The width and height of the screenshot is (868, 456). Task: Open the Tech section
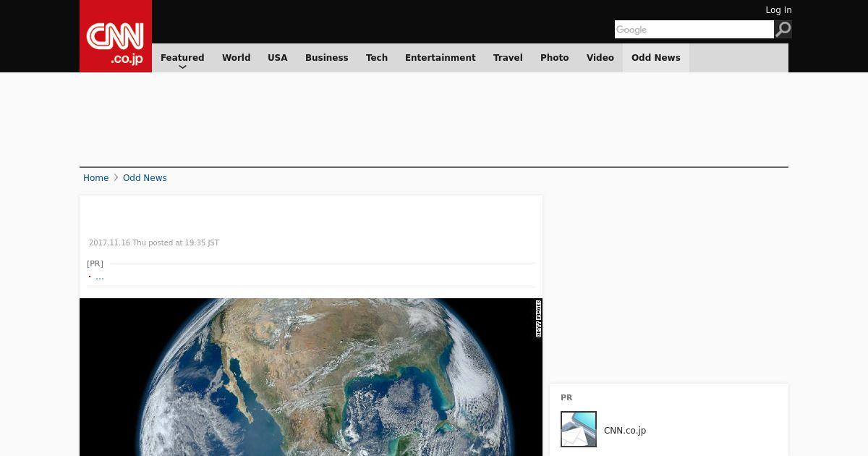(x=377, y=58)
